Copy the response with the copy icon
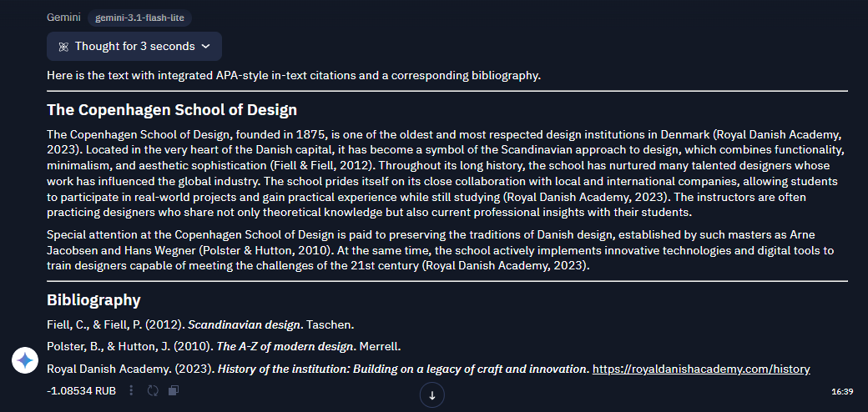 (174, 390)
